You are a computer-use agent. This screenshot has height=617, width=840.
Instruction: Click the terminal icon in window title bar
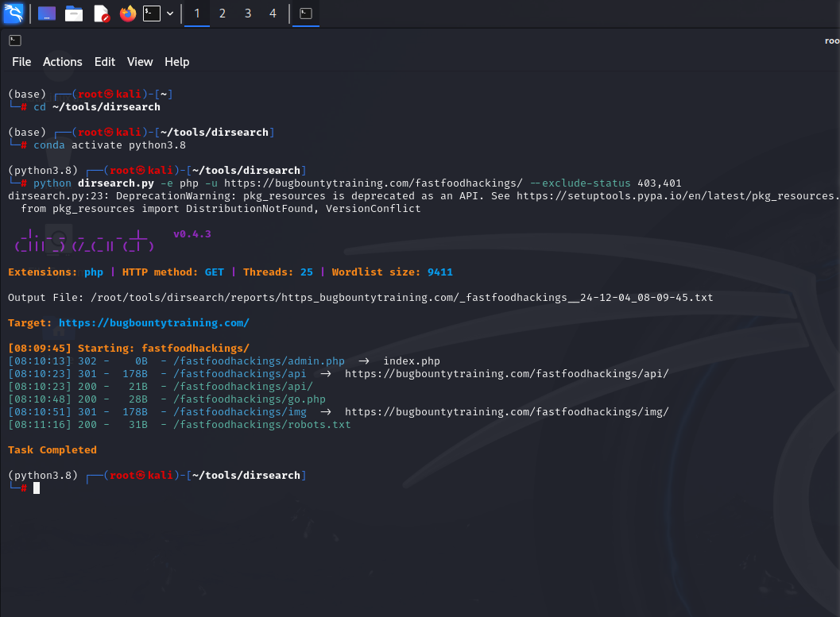(15, 40)
